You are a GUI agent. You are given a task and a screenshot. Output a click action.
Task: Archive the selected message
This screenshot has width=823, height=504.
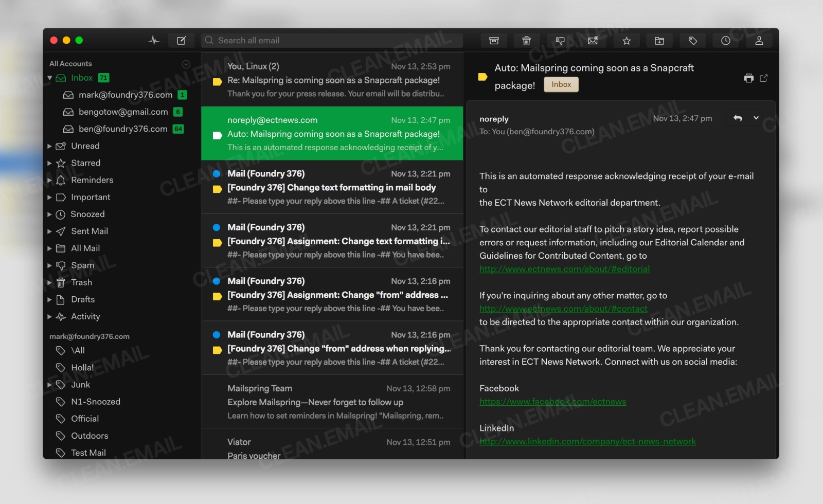point(493,41)
